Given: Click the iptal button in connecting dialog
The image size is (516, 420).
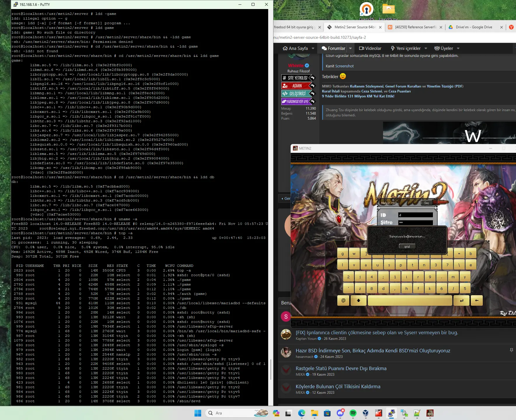Looking at the screenshot, I should (x=407, y=246).
